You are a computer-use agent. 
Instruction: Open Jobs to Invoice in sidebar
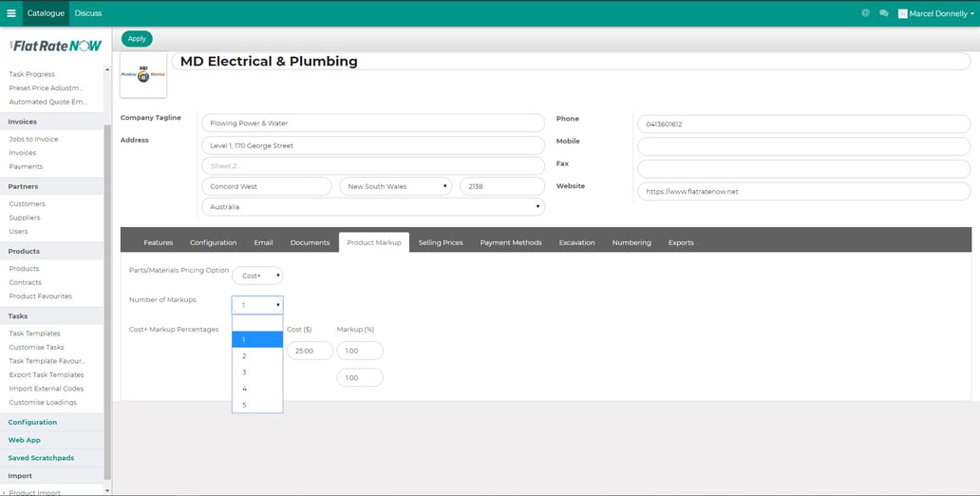point(33,140)
